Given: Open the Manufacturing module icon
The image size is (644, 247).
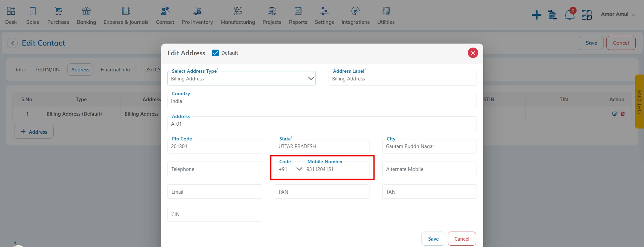Looking at the screenshot, I should click(x=238, y=11).
